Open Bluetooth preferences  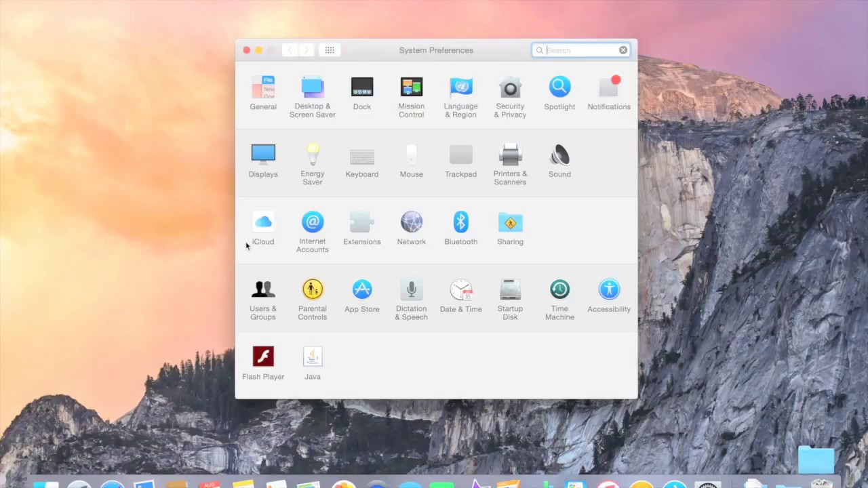(x=461, y=228)
